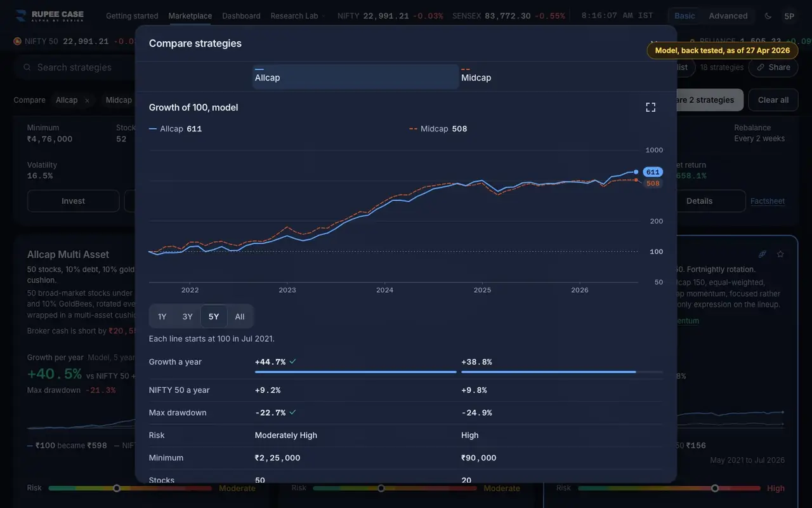
Task: Remove the Allcap chip from Compare
Action: pyautogui.click(x=87, y=100)
